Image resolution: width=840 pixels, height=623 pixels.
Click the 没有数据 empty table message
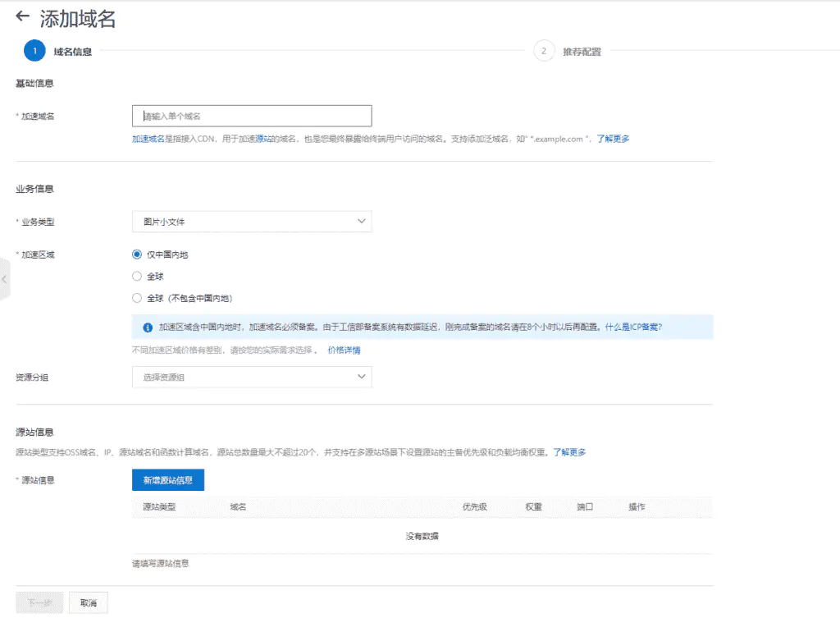pyautogui.click(x=422, y=536)
